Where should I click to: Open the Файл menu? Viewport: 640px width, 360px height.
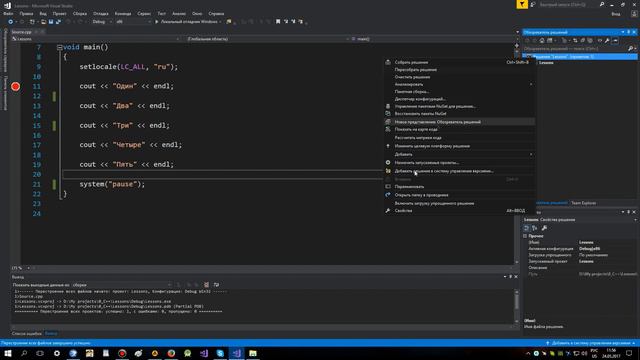tap(8, 13)
